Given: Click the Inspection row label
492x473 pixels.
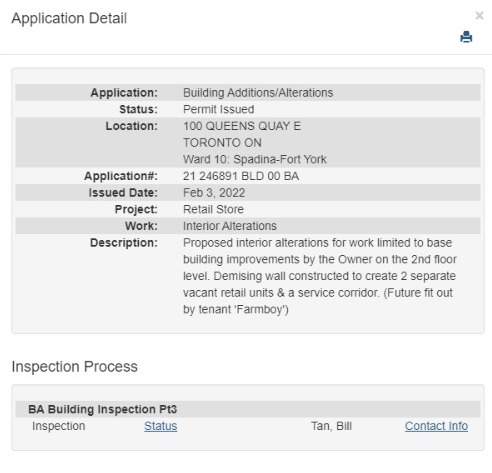Looking at the screenshot, I should coord(59,426).
